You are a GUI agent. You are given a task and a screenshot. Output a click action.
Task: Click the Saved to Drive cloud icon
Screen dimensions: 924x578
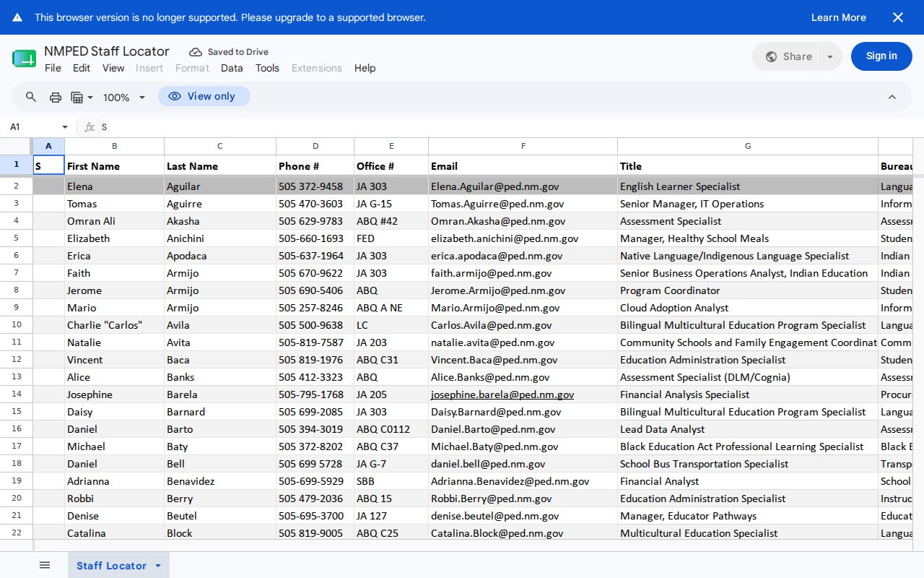point(196,52)
